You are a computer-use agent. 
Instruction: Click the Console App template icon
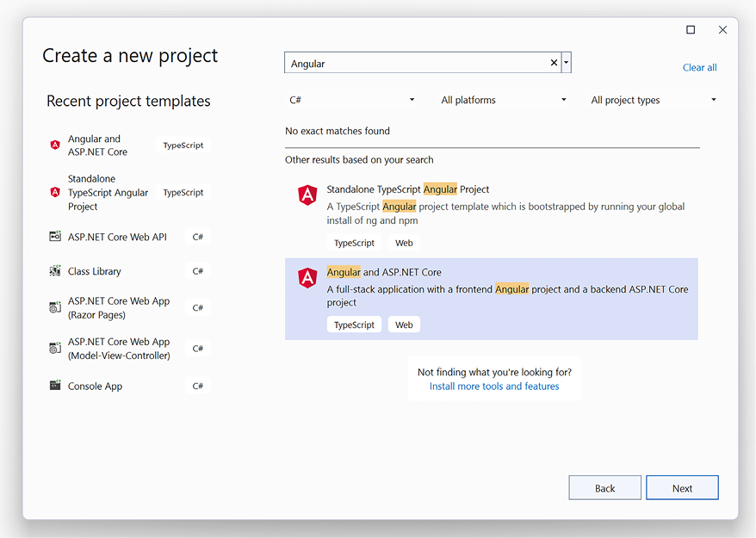coord(55,385)
